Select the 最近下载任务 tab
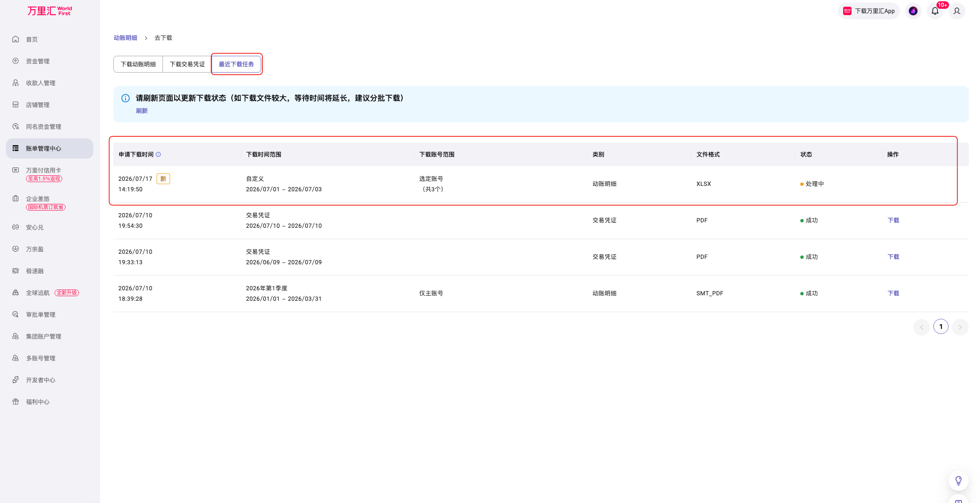The width and height of the screenshot is (980, 503). [x=236, y=64]
